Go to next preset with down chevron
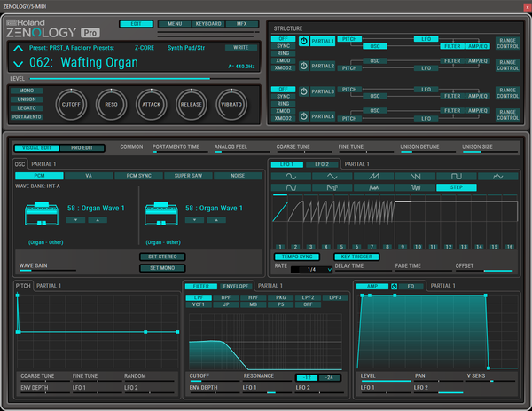Viewport: 532px width, 411px height. point(18,64)
